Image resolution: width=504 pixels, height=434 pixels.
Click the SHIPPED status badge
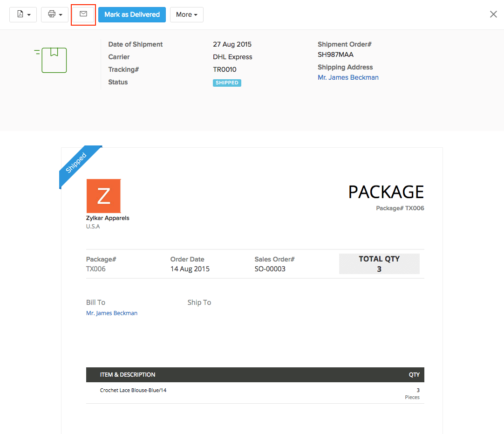point(227,83)
